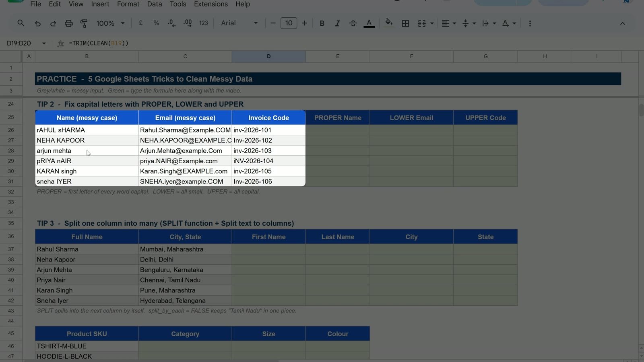Select row 28 header

(x=11, y=150)
